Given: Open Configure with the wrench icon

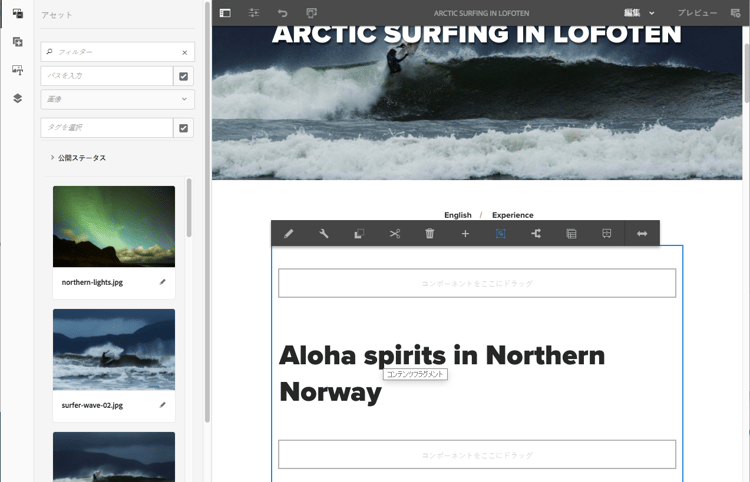Looking at the screenshot, I should (324, 233).
